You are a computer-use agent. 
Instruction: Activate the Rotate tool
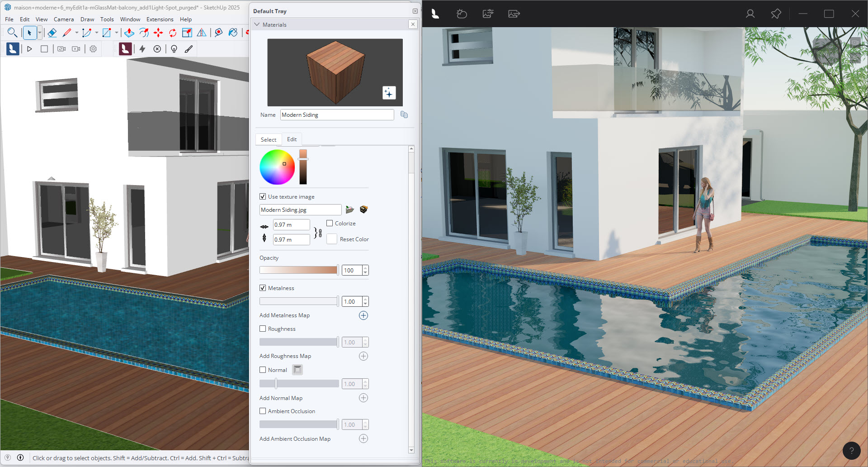point(172,33)
